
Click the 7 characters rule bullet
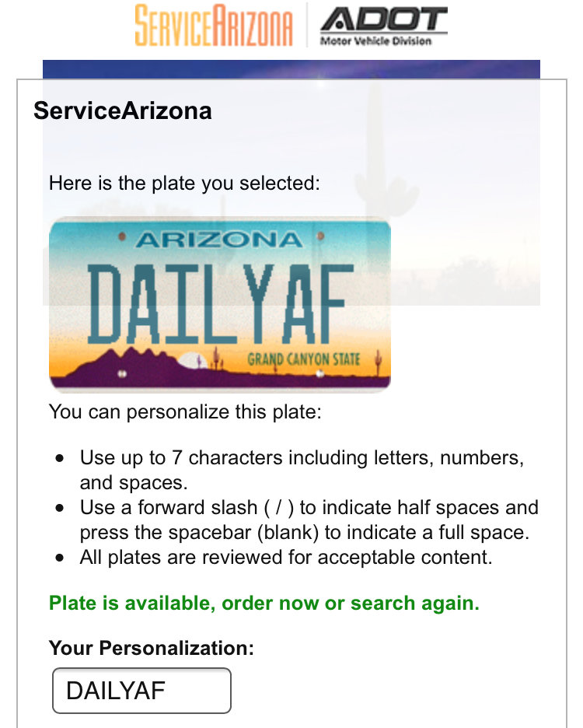(x=302, y=470)
